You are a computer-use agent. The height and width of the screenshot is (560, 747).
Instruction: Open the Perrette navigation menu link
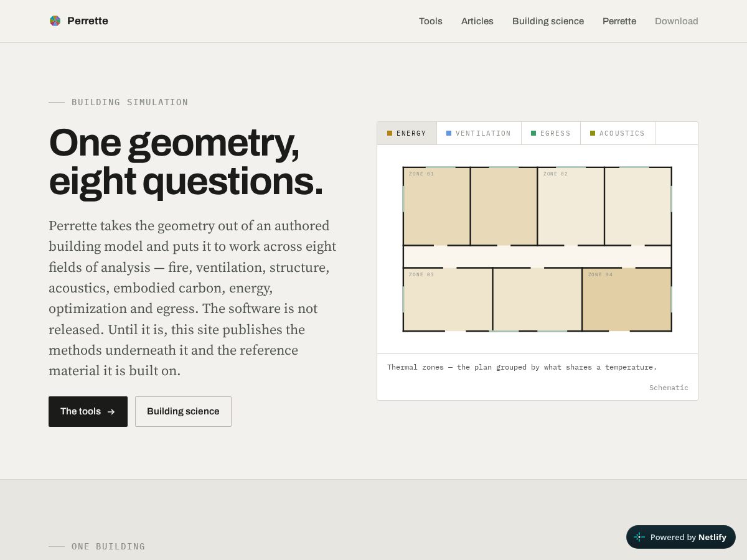point(619,21)
